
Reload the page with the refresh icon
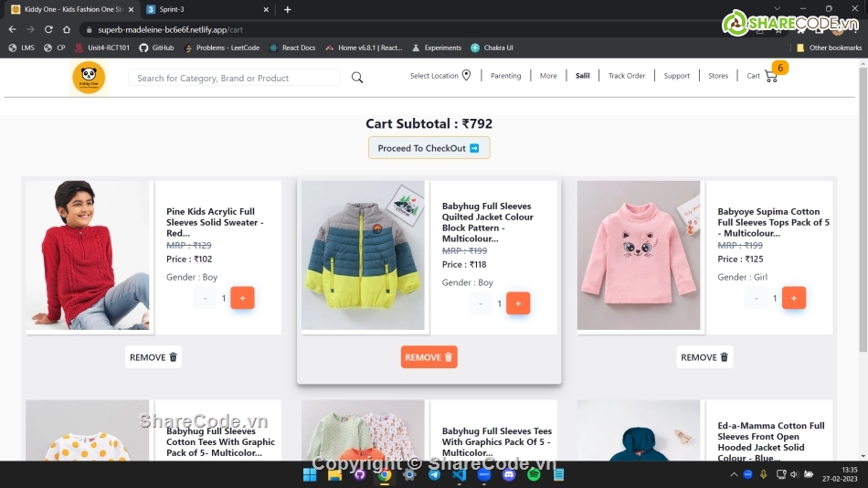pos(48,29)
